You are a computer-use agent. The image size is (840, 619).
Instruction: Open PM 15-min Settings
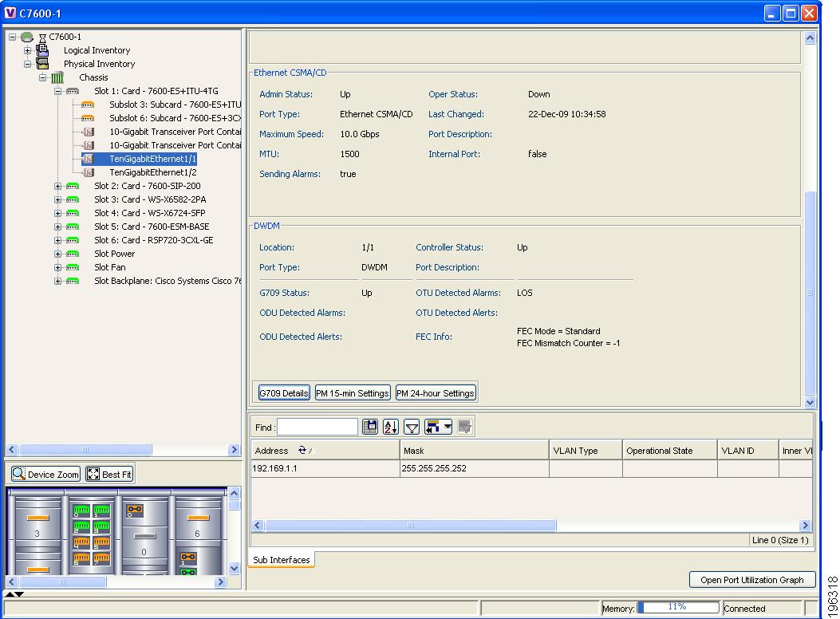pos(353,393)
